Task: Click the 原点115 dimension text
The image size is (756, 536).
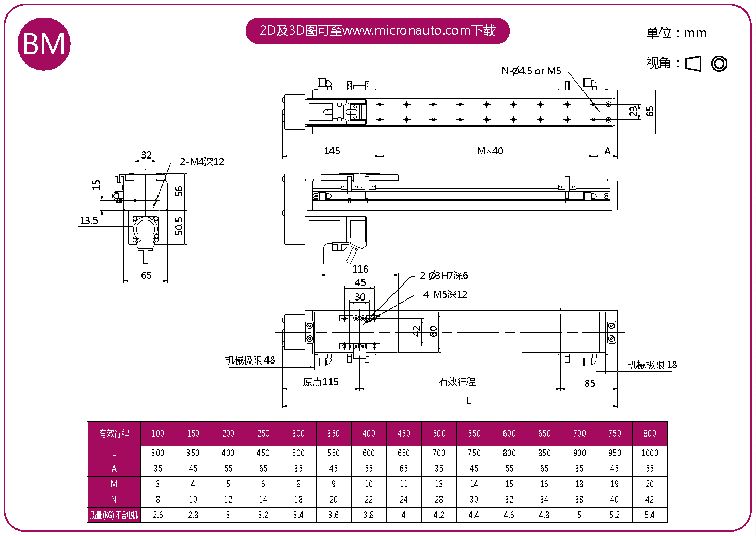Action: tap(321, 382)
